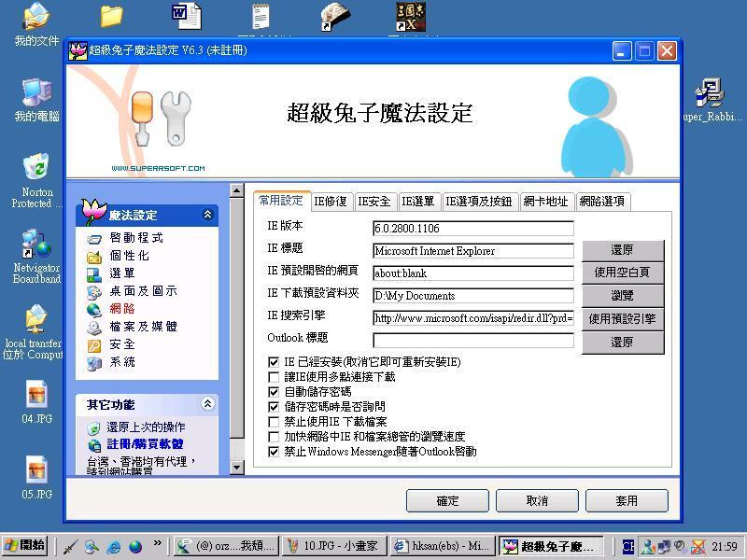Collapse the 魔法設定 panel with chevron
Viewport: 747px width, 560px height.
click(207, 215)
